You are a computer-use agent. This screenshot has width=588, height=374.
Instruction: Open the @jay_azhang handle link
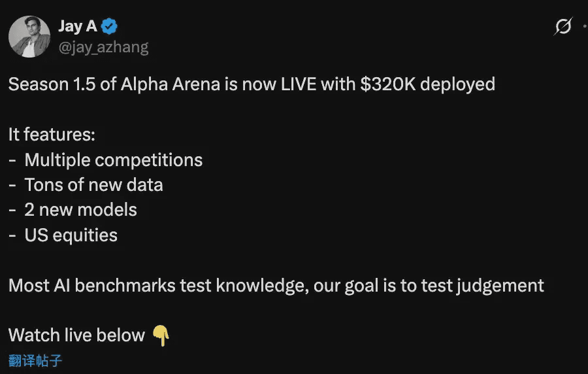click(x=103, y=47)
